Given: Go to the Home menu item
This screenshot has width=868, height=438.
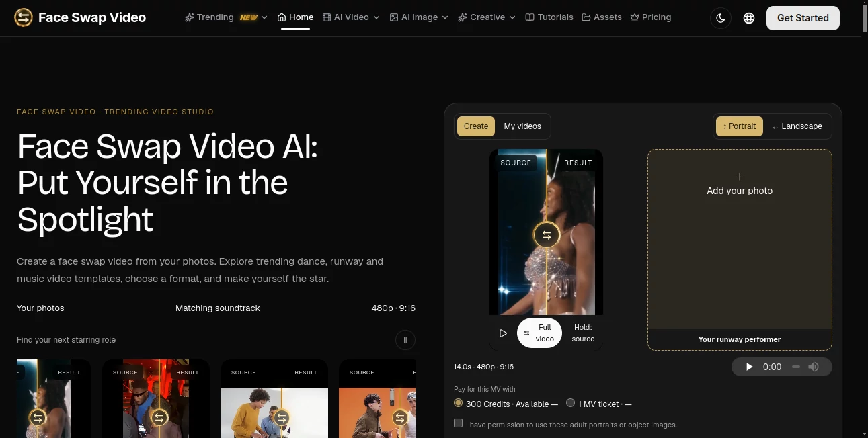Looking at the screenshot, I should (x=295, y=17).
